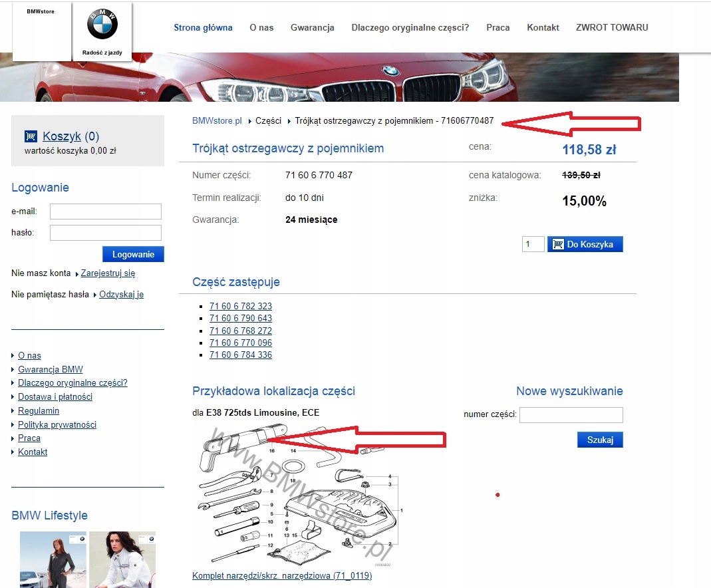Click the BMWstore logo tile
Image resolution: width=711 pixels, height=588 pixels.
(x=42, y=31)
